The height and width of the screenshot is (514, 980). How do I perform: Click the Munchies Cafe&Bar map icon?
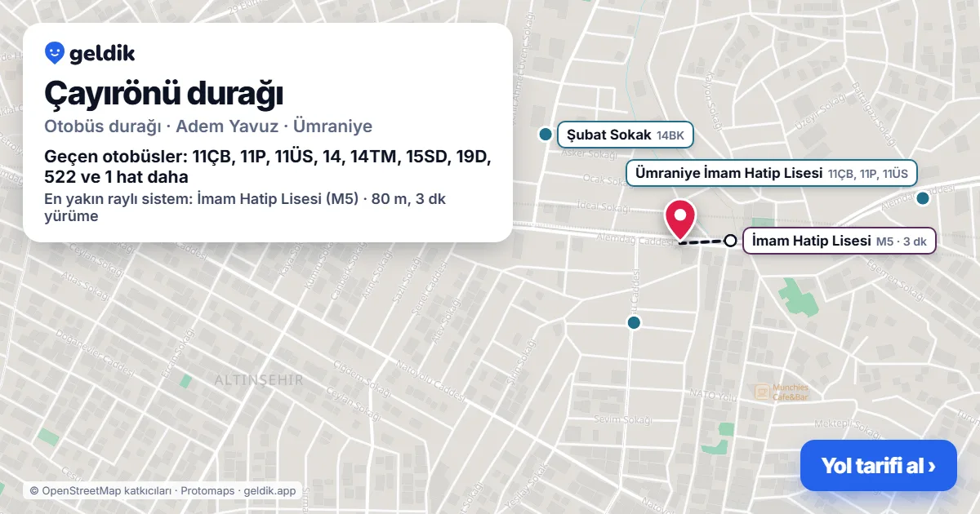point(762,392)
